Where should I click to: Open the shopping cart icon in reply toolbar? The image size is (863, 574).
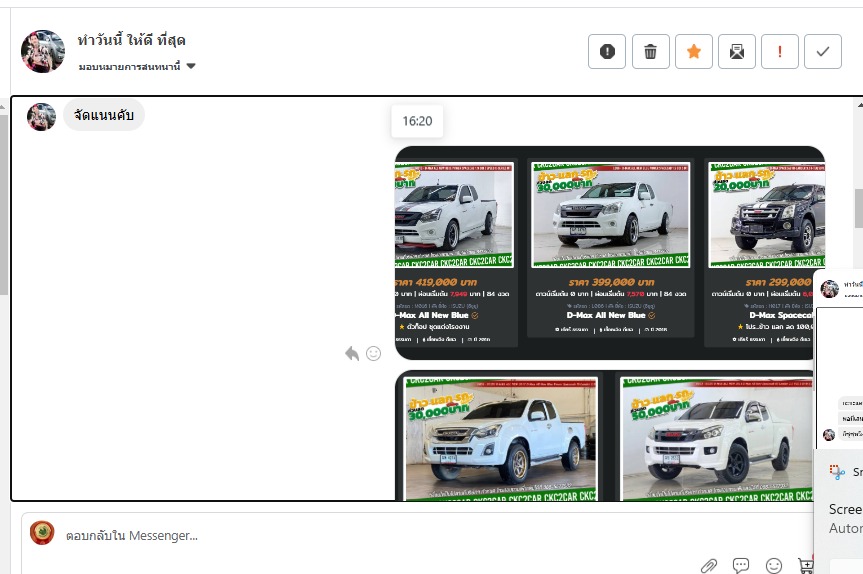[805, 565]
